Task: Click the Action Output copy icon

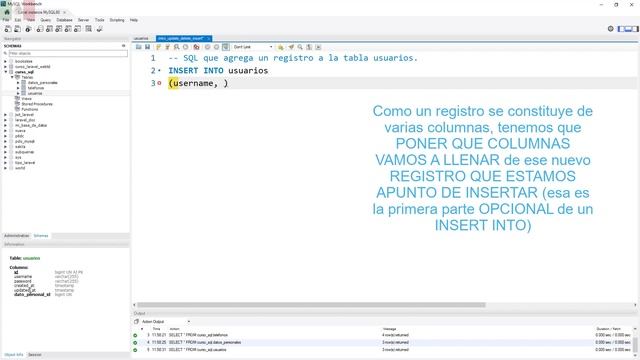Action: pyautogui.click(x=136, y=322)
